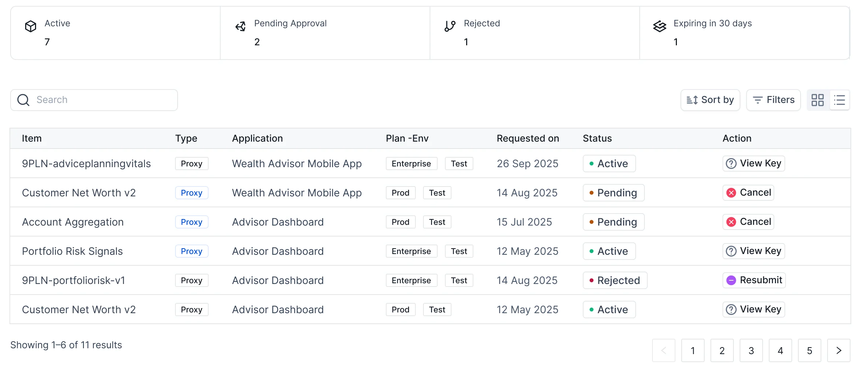
Task: Open the Sort by dropdown
Action: 710,100
